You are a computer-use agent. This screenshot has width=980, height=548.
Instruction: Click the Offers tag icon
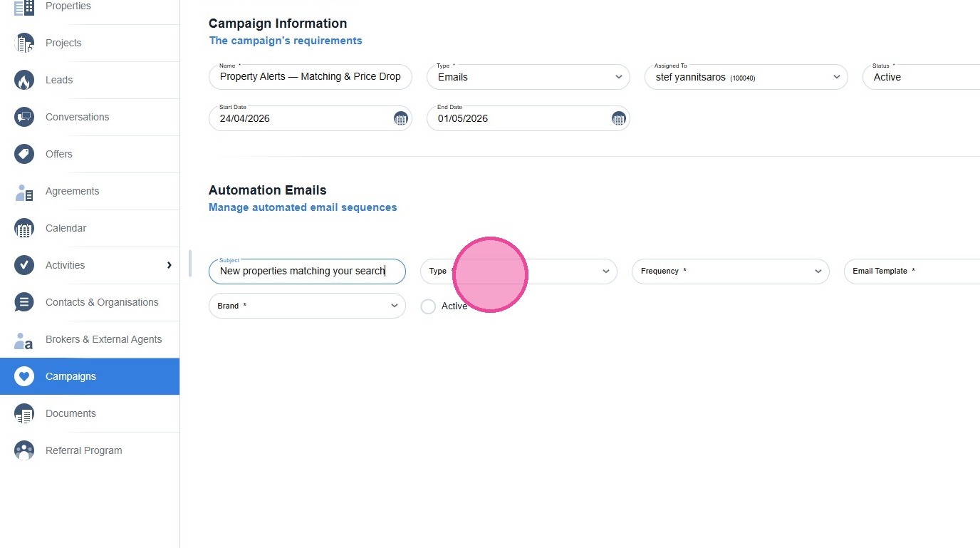(x=24, y=154)
